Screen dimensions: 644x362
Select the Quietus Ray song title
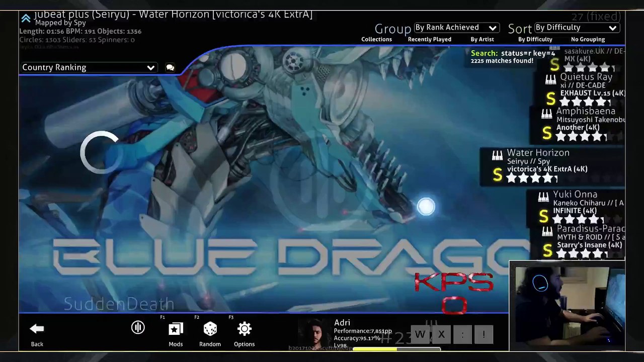(x=586, y=77)
